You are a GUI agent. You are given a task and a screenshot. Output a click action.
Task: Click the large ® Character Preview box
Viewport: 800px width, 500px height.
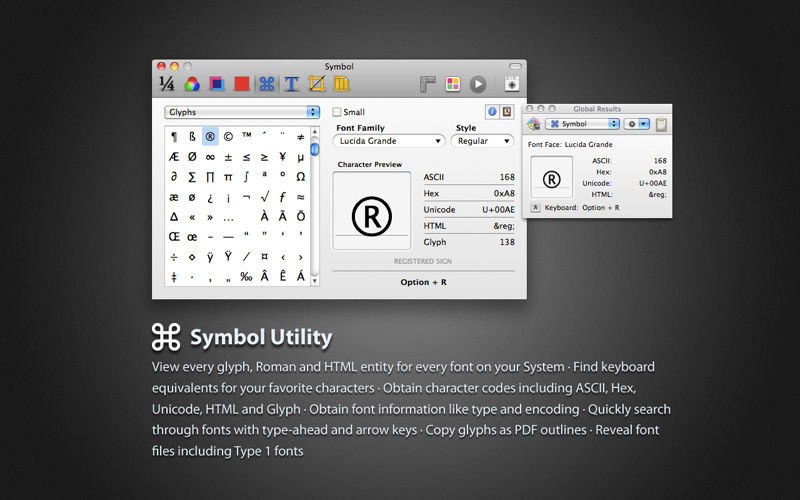(371, 210)
